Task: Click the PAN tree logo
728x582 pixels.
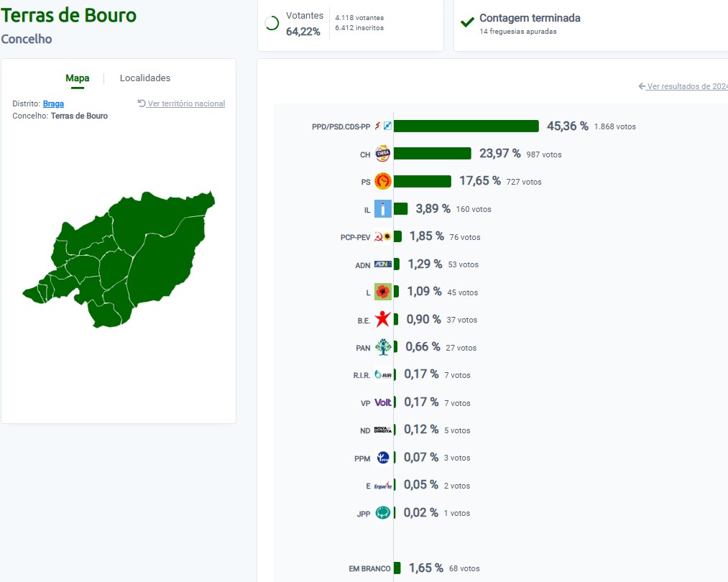Action: [x=383, y=347]
